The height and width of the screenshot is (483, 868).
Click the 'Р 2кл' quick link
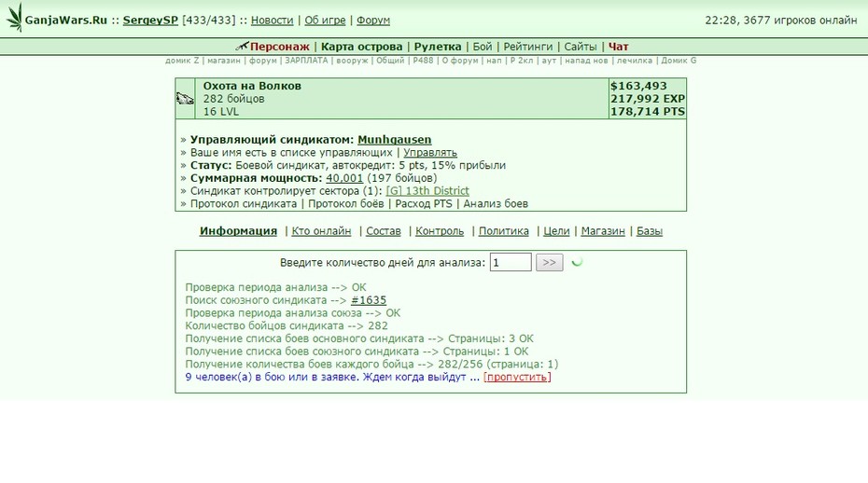click(522, 61)
